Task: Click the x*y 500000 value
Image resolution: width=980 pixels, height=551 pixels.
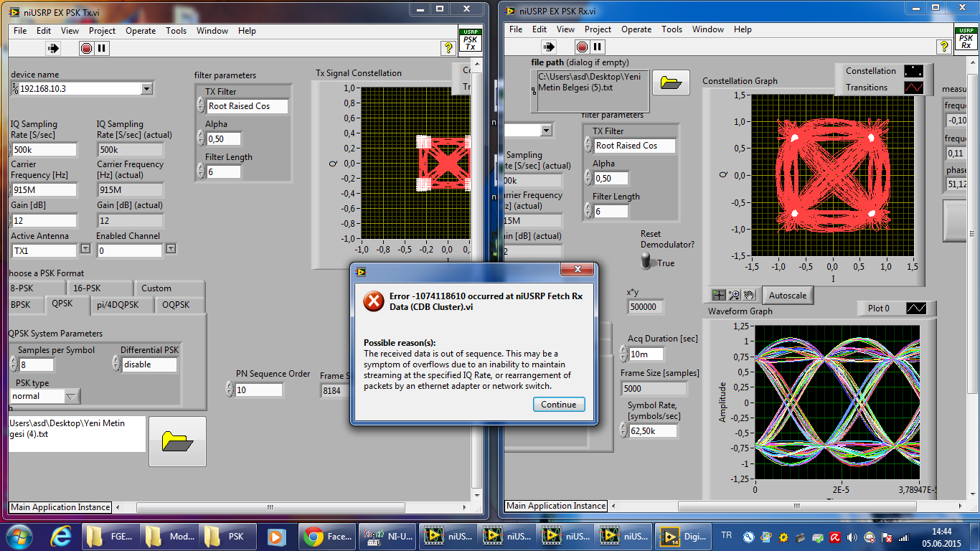Action: (x=645, y=306)
